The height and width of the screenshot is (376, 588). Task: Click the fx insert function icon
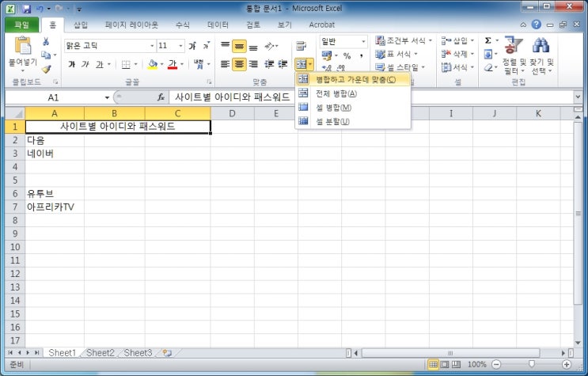coord(161,97)
